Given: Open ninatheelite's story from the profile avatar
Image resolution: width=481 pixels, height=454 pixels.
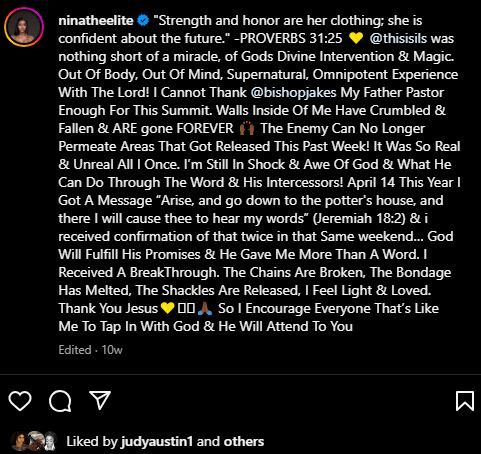Looking at the screenshot, I should [24, 27].
